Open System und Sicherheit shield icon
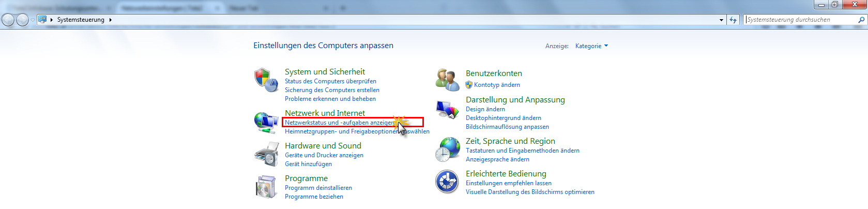Viewport: 868px width, 209px height. 266,80
